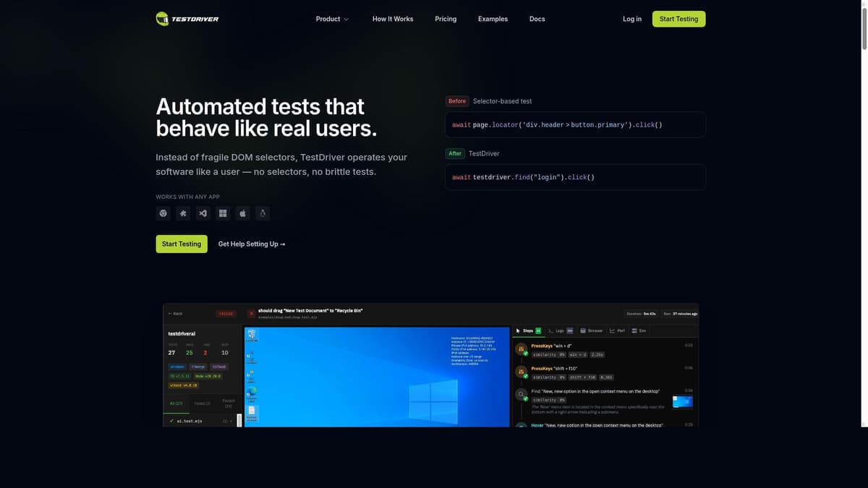868x488 pixels.
Task: Select the Windows icon in the app compatibility row
Action: tap(223, 213)
